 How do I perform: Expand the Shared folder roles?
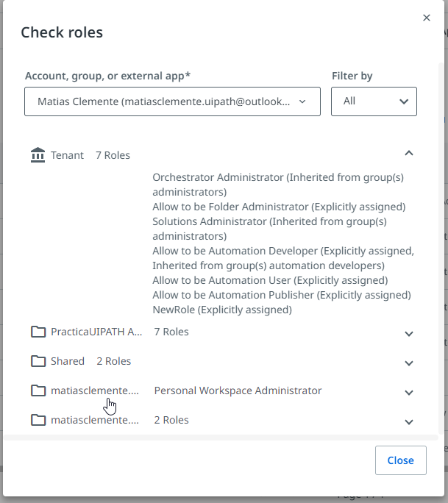tap(410, 363)
